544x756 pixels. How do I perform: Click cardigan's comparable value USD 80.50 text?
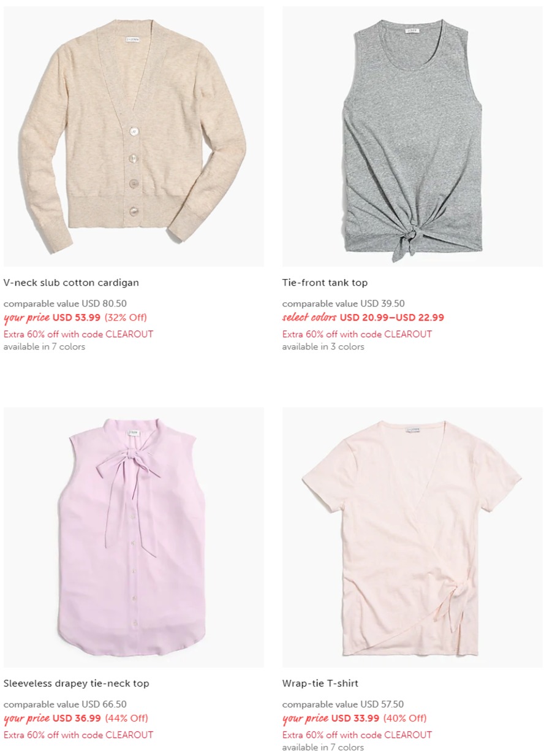point(65,304)
